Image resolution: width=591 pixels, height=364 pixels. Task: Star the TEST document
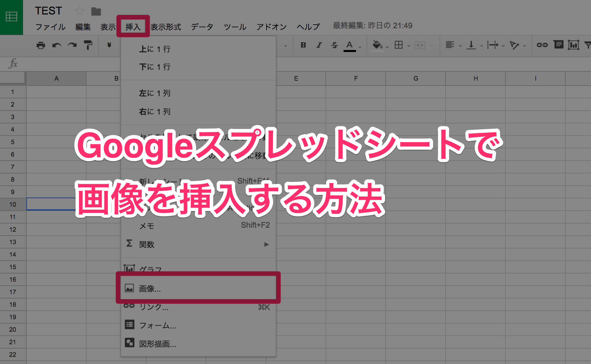click(x=80, y=11)
